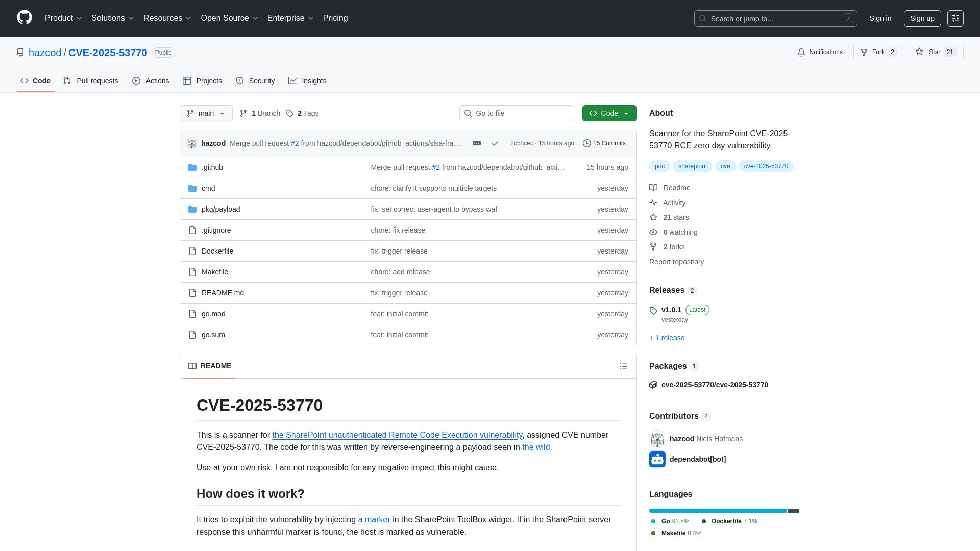The image size is (980, 551).
Task: Open 15 Commits history
Action: (x=604, y=143)
